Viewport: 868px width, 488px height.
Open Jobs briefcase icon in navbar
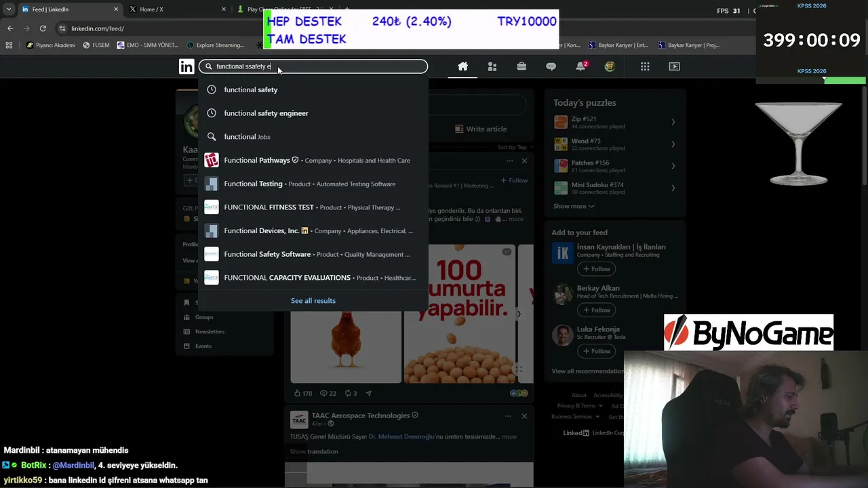click(521, 66)
